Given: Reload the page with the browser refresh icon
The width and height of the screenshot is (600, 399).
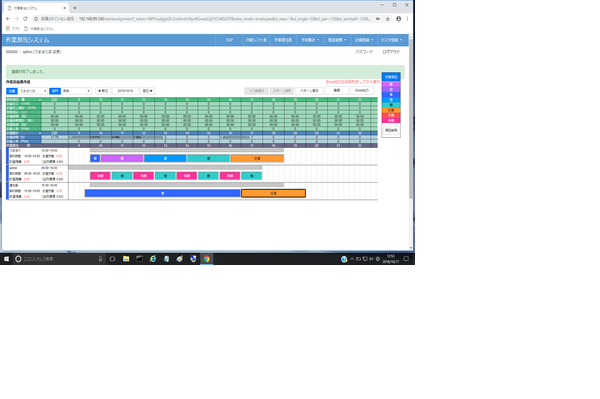Looking at the screenshot, I should [x=25, y=19].
